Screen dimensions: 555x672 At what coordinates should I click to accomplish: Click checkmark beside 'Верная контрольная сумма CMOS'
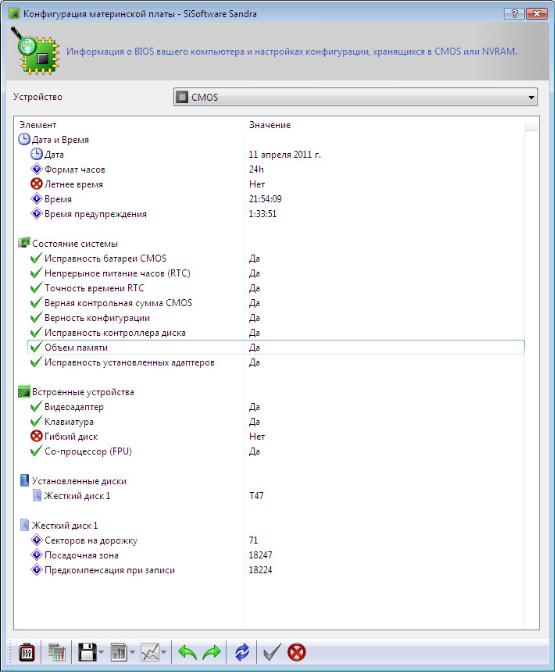36,303
